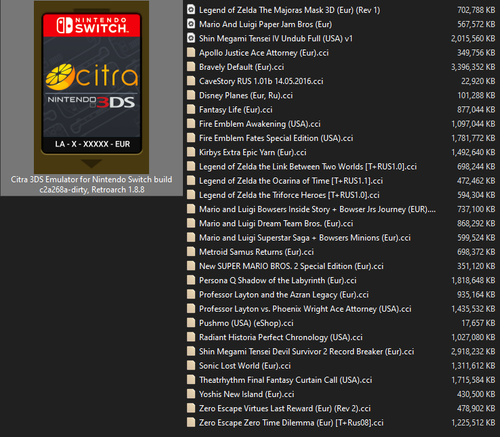The width and height of the screenshot is (500, 437).
Task: Click the file icon of Bravely Default (Eur).cci
Action: pos(191,67)
